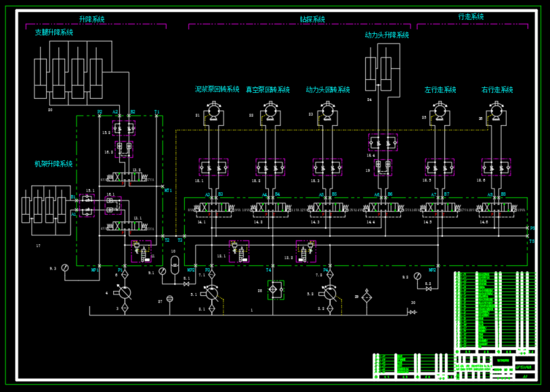Screen dimensions: 550x392
Task: Select the hydraulic motor symbol numbered 22
Action: coord(270,112)
